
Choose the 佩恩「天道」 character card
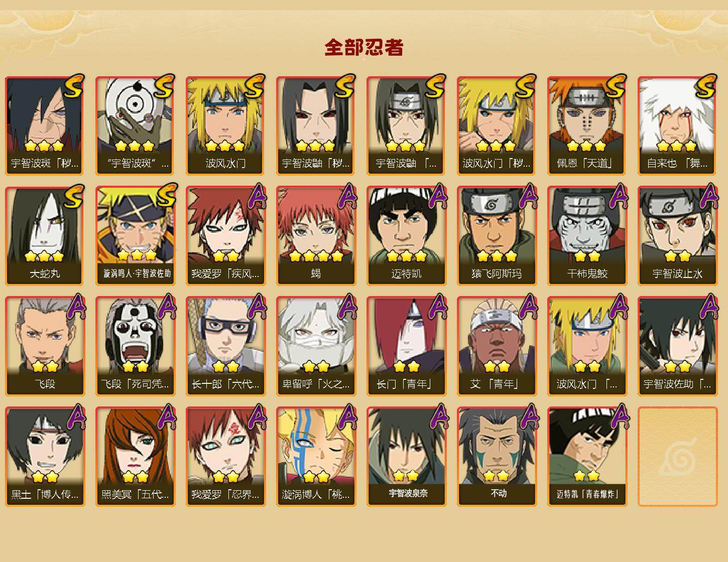tap(587, 125)
